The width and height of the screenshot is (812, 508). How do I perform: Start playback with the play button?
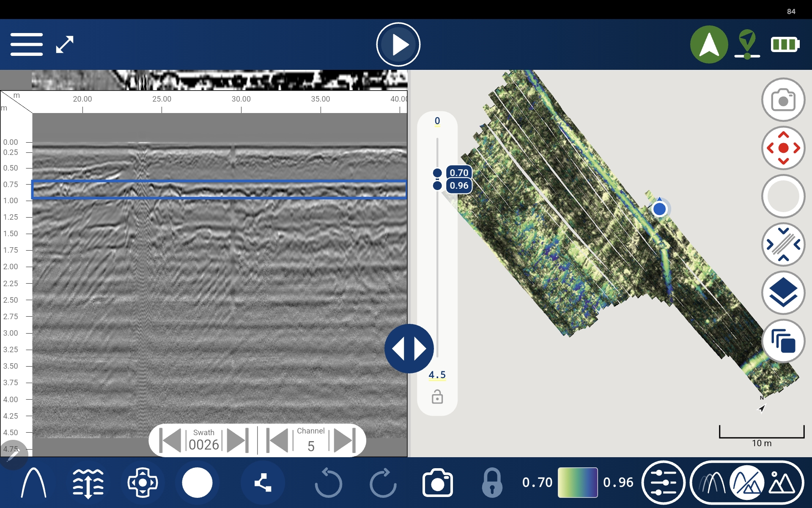coord(398,44)
